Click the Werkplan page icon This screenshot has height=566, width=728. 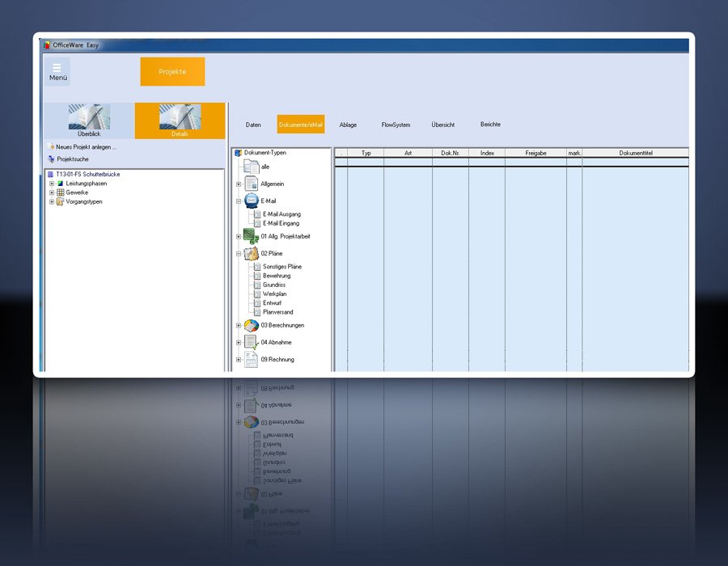pos(257,294)
